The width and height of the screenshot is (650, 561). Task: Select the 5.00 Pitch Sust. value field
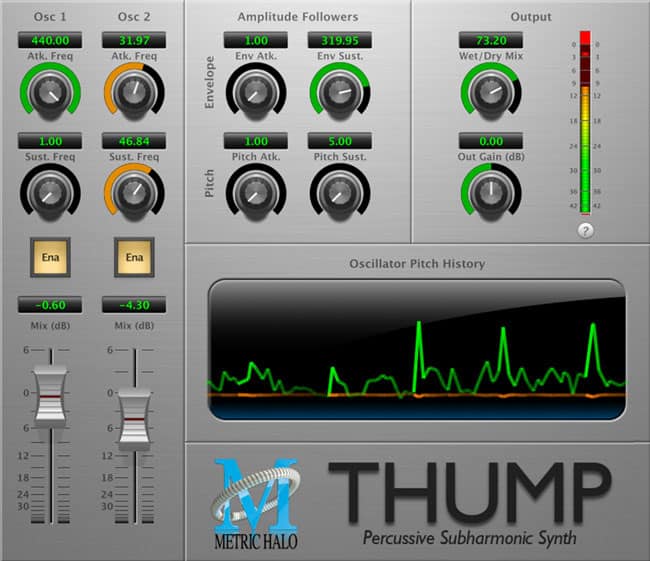(340, 141)
